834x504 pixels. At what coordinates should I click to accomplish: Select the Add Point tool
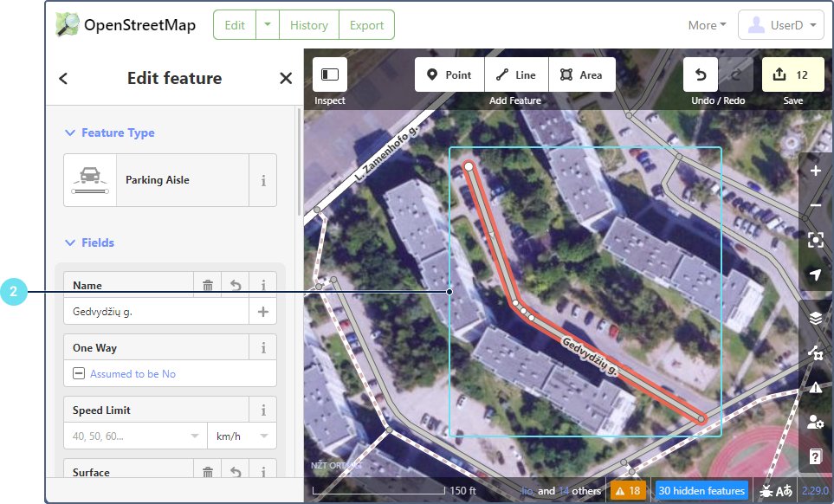[x=449, y=75]
